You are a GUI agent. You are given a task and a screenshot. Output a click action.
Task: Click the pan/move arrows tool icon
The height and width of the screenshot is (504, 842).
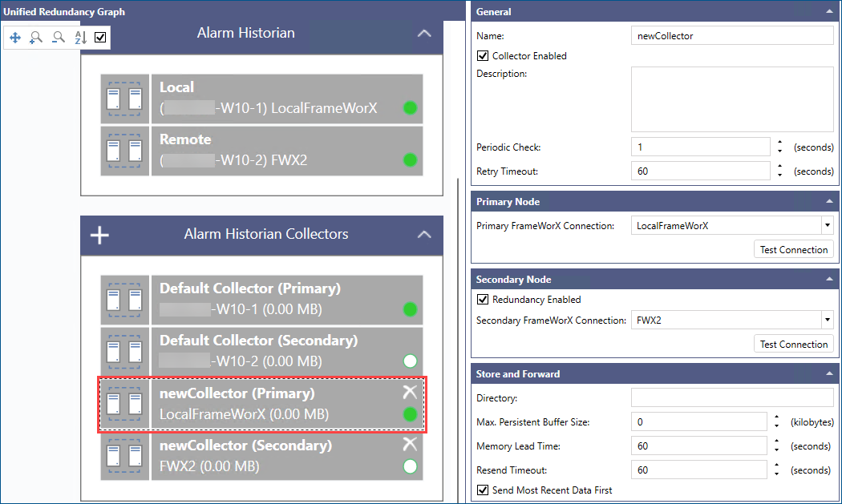pos(15,38)
